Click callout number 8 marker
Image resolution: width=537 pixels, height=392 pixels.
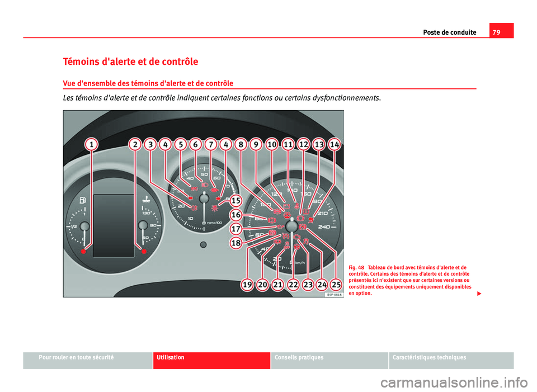241,144
